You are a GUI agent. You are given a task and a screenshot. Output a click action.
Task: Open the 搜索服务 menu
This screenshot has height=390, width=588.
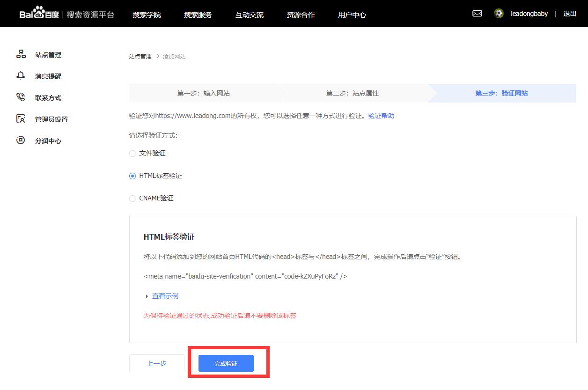[198, 15]
